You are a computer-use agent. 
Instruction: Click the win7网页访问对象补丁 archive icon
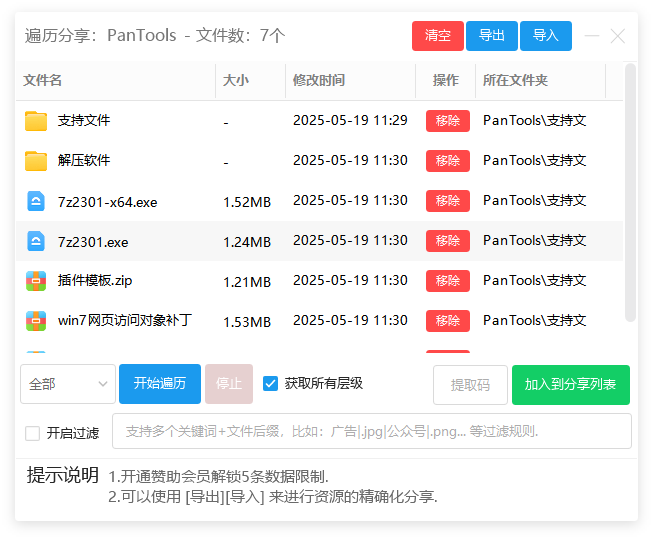36,321
